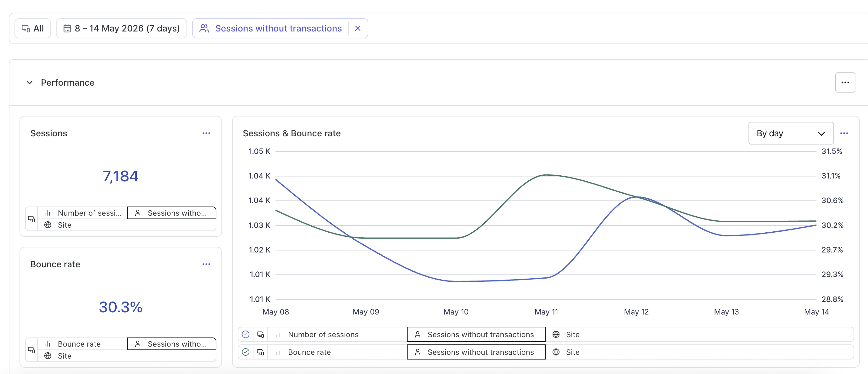Open the 8 – 14 May 2026 date range picker
Screen dimensions: 868x374
coord(121,28)
